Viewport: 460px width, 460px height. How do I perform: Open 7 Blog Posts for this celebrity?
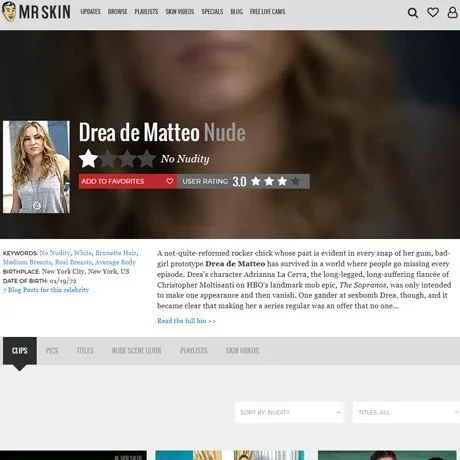pos(46,290)
